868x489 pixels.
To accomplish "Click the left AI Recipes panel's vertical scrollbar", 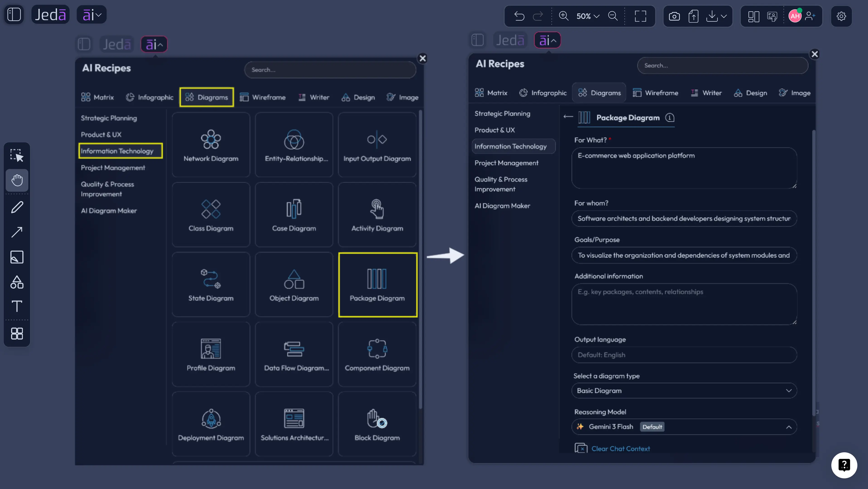I will [420, 260].
